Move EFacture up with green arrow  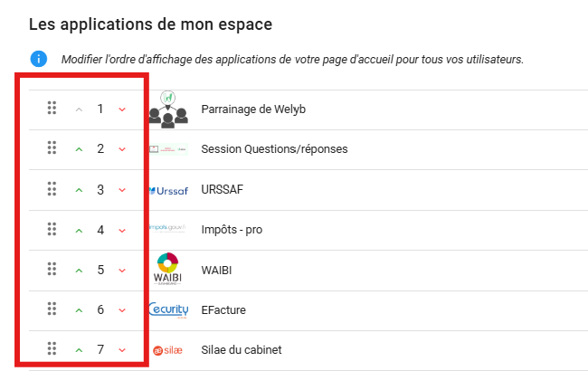79,309
